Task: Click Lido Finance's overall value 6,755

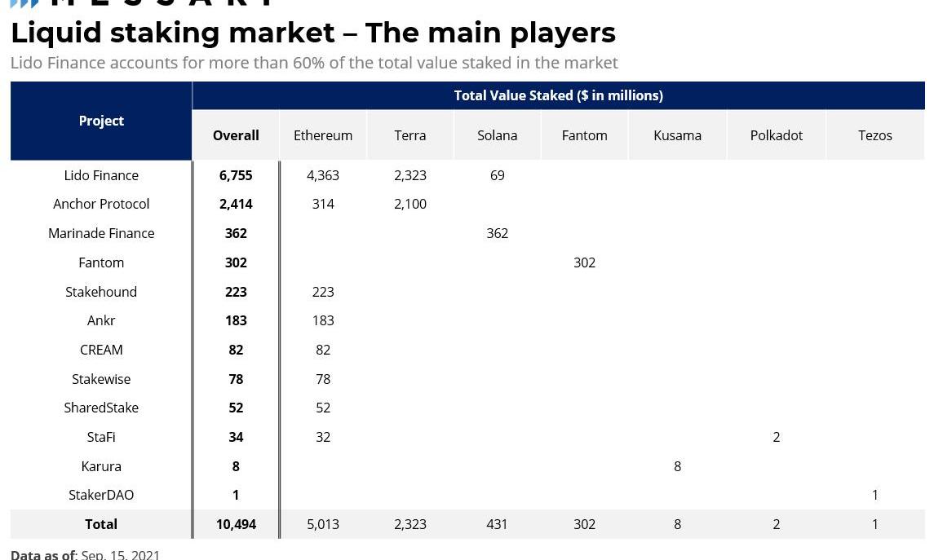Action: point(236,175)
